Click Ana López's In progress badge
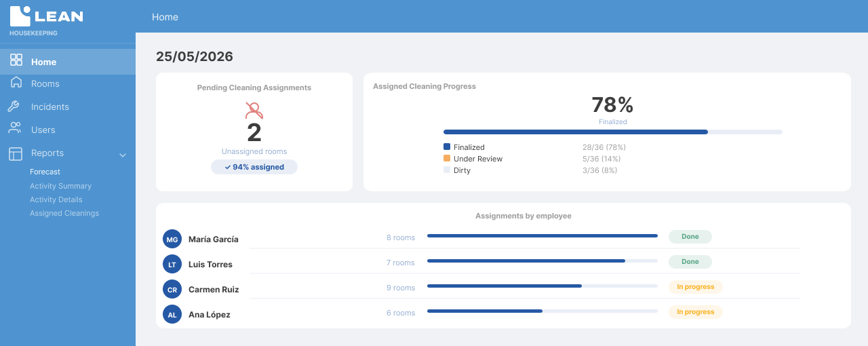This screenshot has width=868, height=346. point(696,312)
